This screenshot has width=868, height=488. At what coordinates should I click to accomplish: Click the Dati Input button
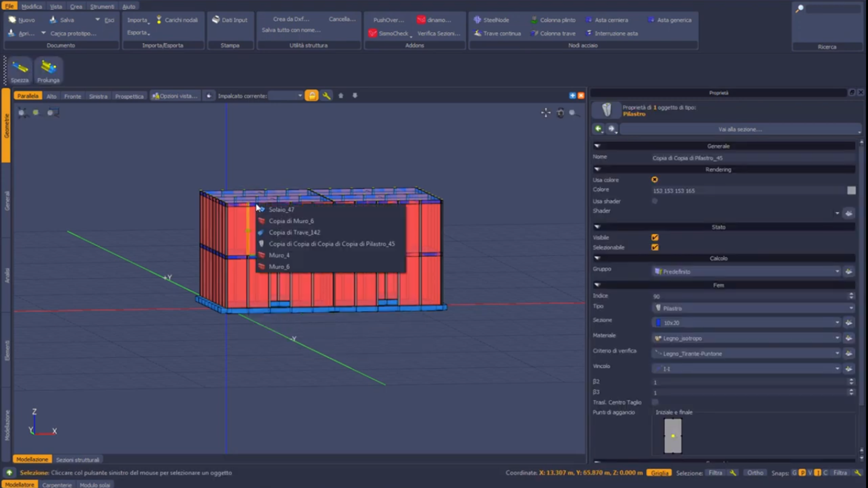click(229, 20)
